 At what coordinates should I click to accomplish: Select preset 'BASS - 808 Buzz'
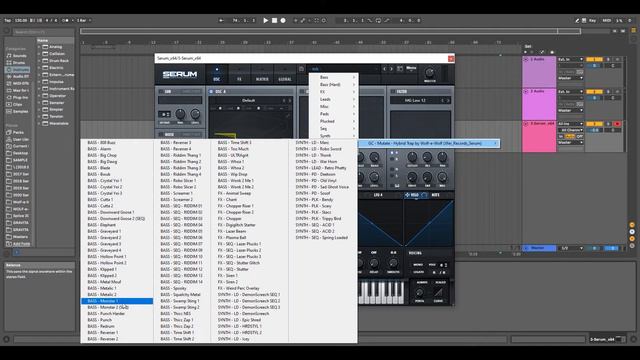[102, 142]
